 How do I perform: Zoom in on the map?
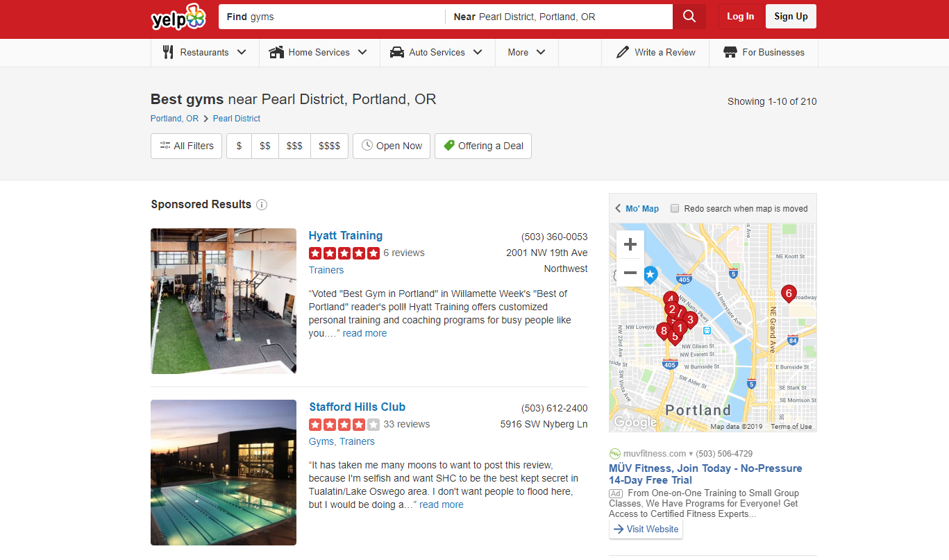tap(630, 244)
